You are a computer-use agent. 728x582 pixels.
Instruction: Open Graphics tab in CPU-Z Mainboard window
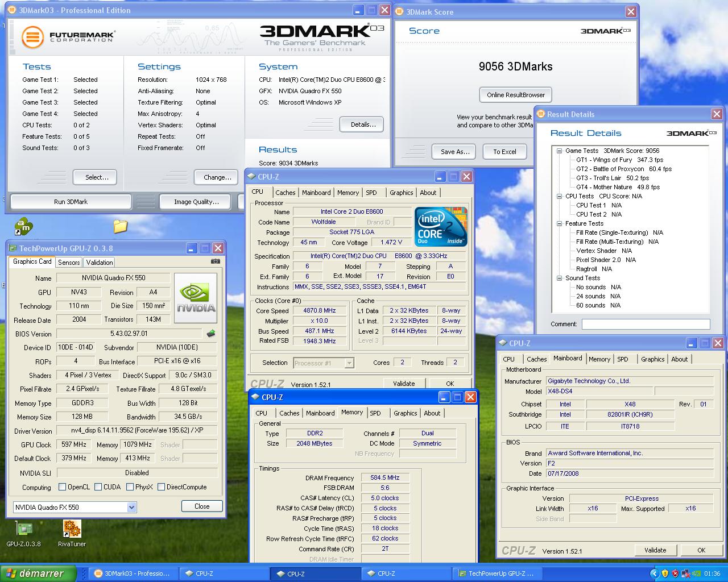pos(652,359)
